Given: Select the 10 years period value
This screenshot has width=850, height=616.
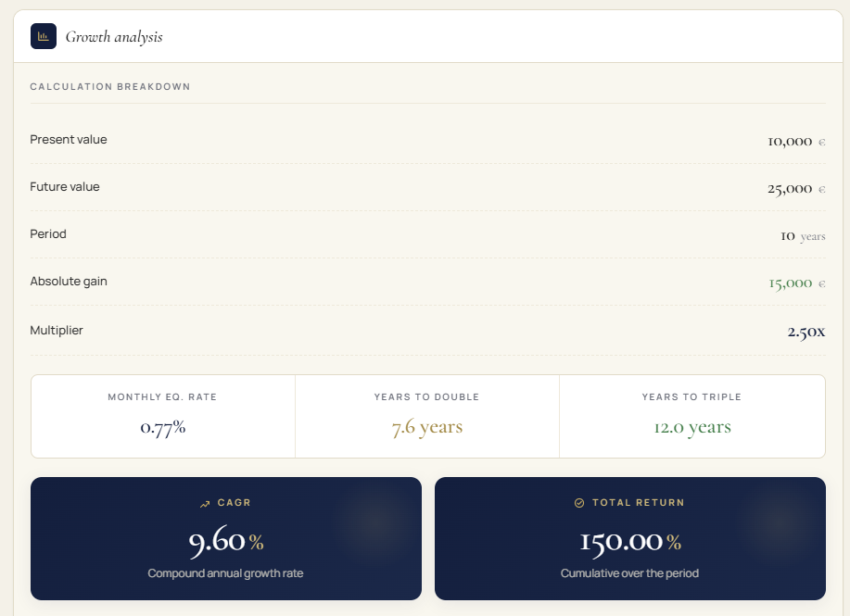Looking at the screenshot, I should pyautogui.click(x=802, y=236).
